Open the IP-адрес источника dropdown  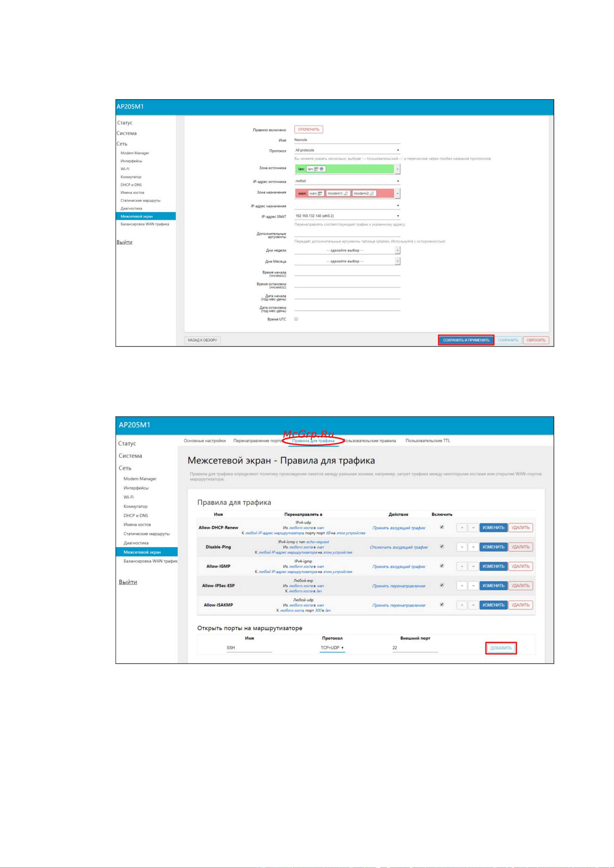pos(347,181)
